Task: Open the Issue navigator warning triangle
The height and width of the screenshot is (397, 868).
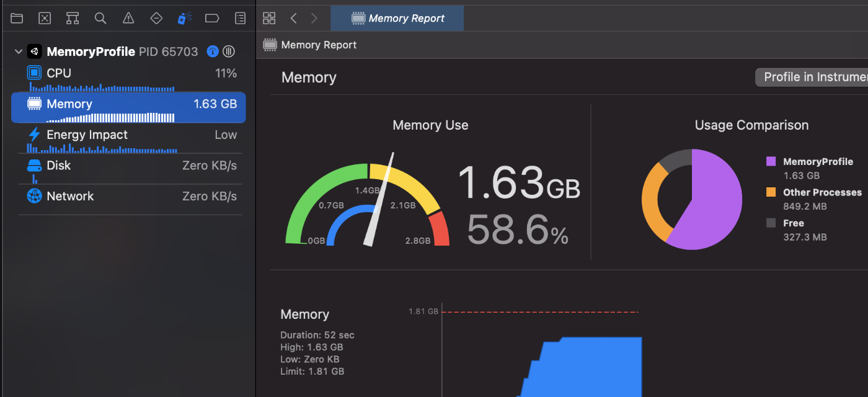Action: tap(128, 18)
